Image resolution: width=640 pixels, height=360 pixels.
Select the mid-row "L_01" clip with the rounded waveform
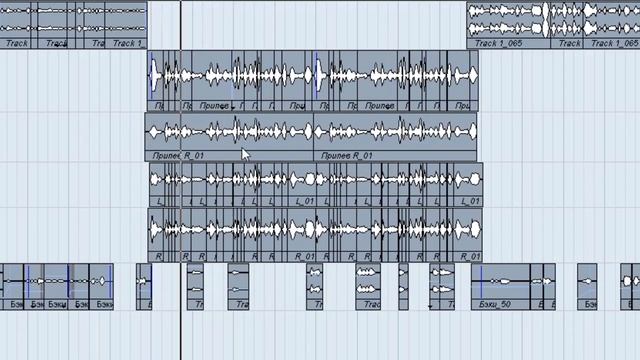[x=302, y=184]
